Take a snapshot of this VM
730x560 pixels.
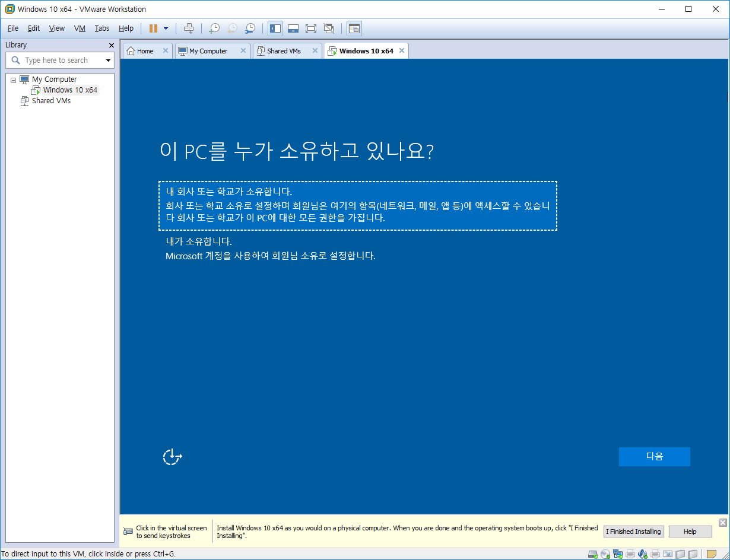[214, 28]
